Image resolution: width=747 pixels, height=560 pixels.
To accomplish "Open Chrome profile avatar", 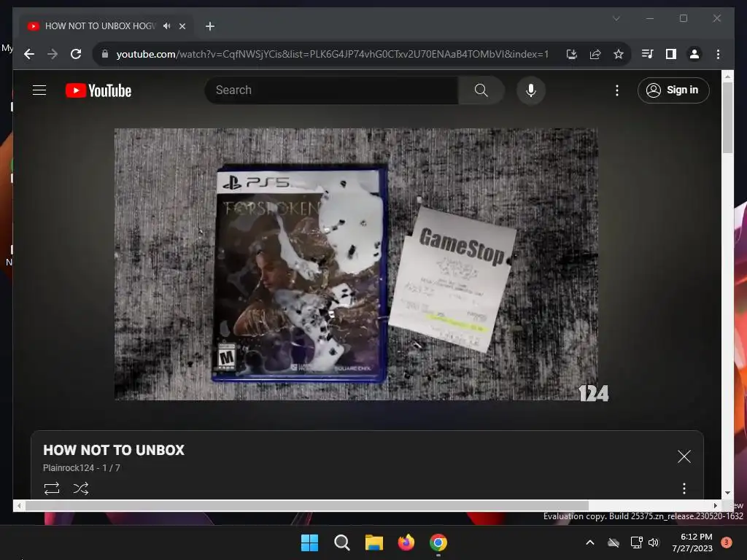I will 694,54.
